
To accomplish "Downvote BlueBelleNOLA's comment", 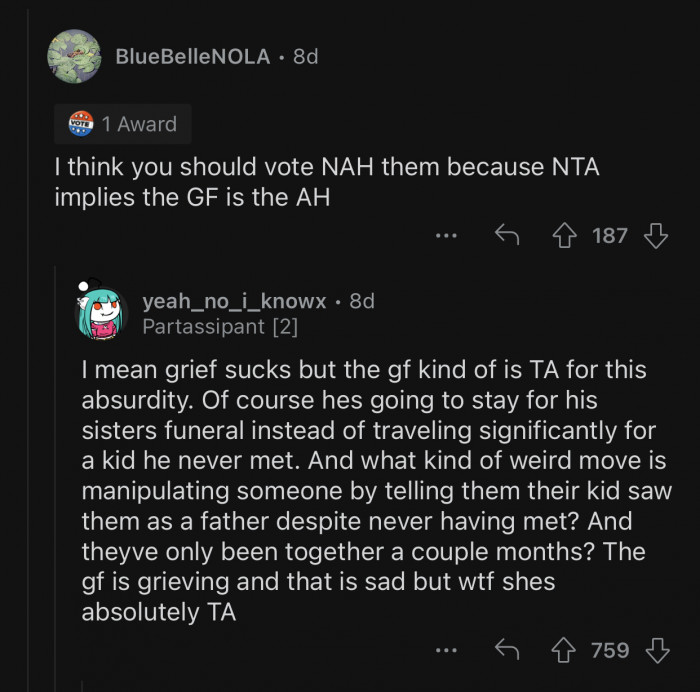I will point(656,236).
